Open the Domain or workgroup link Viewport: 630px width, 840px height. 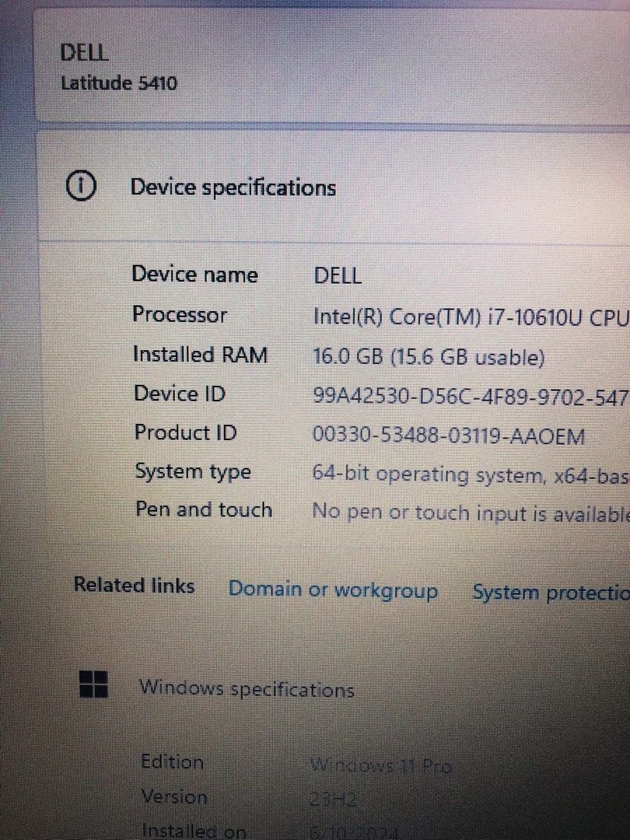pos(333,590)
